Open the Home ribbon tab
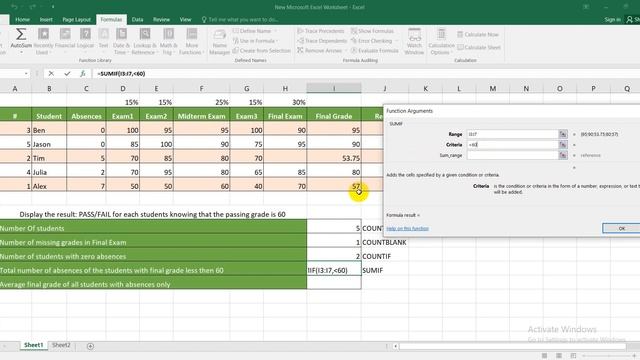The height and width of the screenshot is (360, 640). point(22,20)
